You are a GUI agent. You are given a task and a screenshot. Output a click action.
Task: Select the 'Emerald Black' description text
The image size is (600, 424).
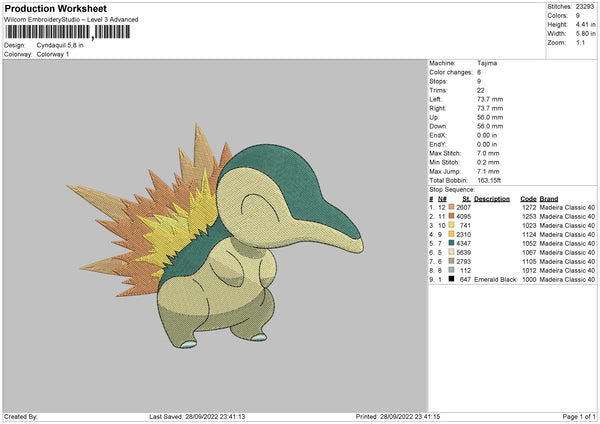(x=495, y=279)
